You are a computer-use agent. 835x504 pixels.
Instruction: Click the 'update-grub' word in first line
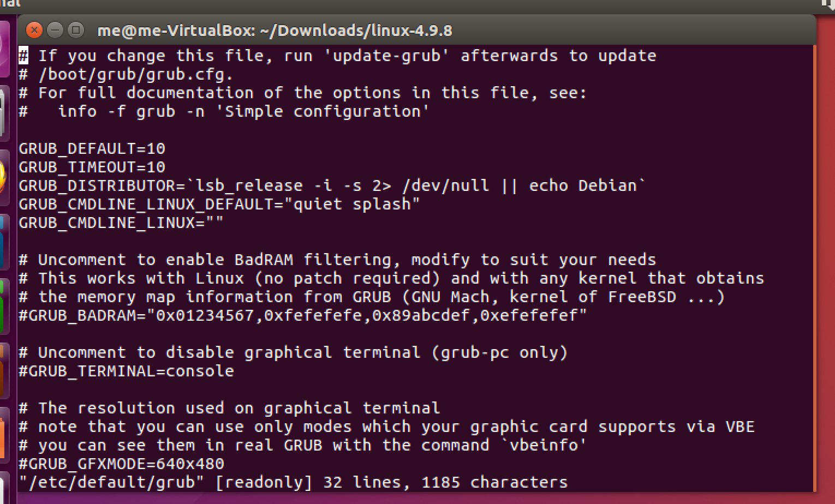(386, 56)
